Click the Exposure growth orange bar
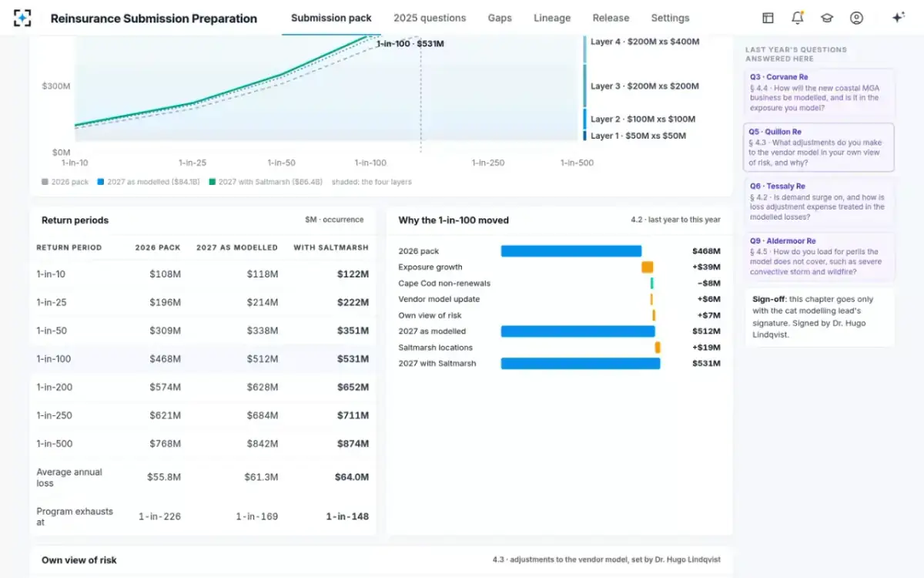The width and height of the screenshot is (924, 578). tap(648, 267)
